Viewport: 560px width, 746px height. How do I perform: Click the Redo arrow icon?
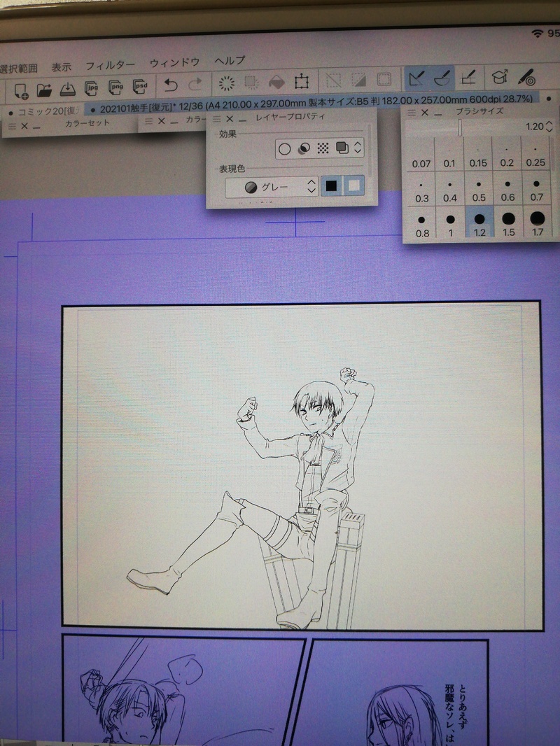(195, 85)
